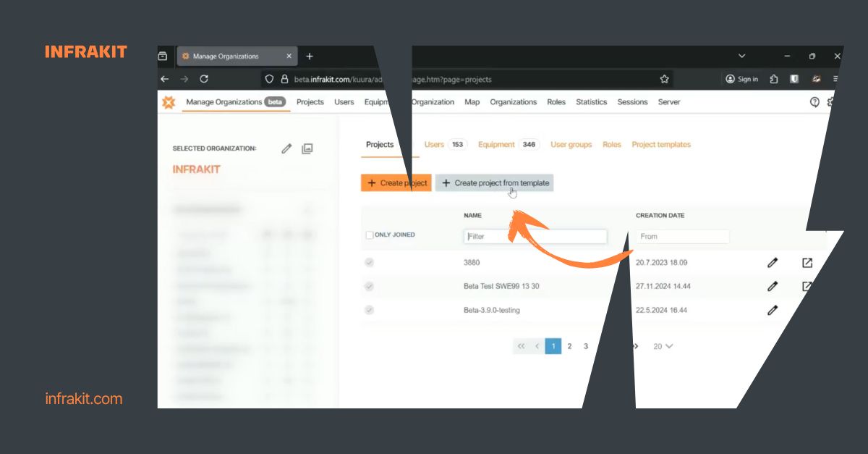Click the check circle for project 3880
The height and width of the screenshot is (454, 868).
[370, 263]
